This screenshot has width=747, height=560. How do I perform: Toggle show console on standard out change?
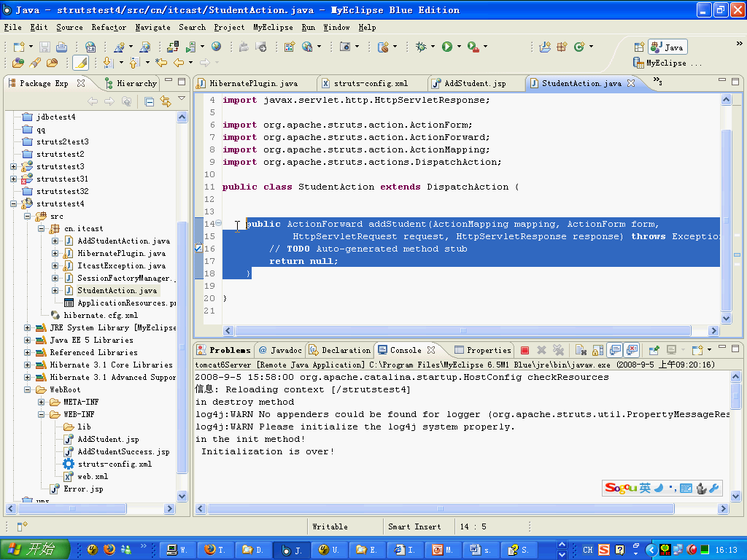point(615,351)
